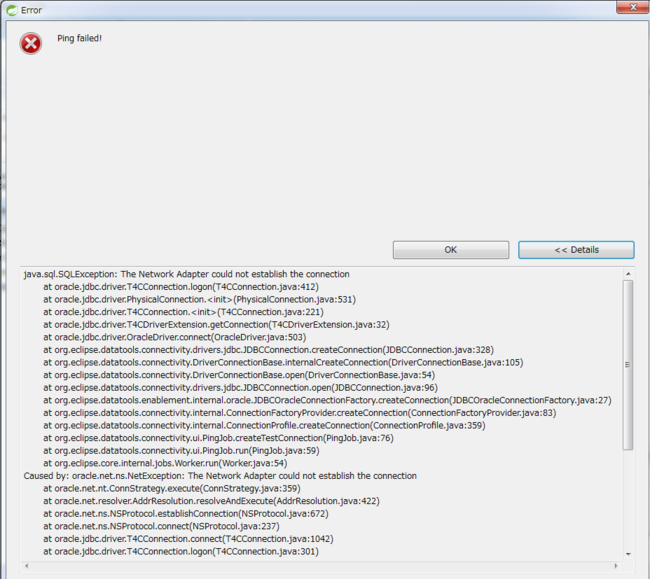
Task: Click the OK button
Action: tap(451, 250)
